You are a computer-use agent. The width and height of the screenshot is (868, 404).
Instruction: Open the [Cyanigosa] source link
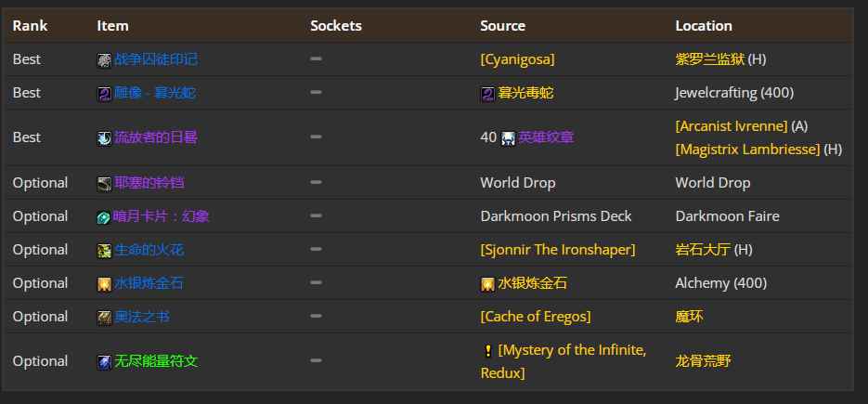(x=517, y=59)
